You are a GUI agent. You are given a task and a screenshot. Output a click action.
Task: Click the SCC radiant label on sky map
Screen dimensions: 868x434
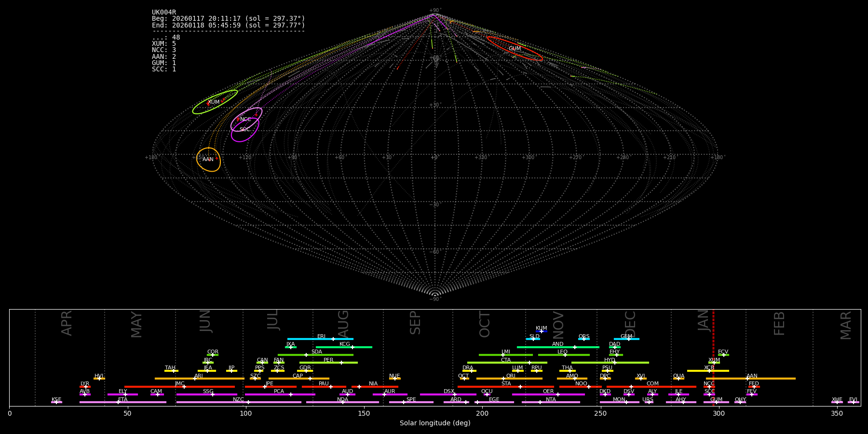pyautogui.click(x=244, y=130)
